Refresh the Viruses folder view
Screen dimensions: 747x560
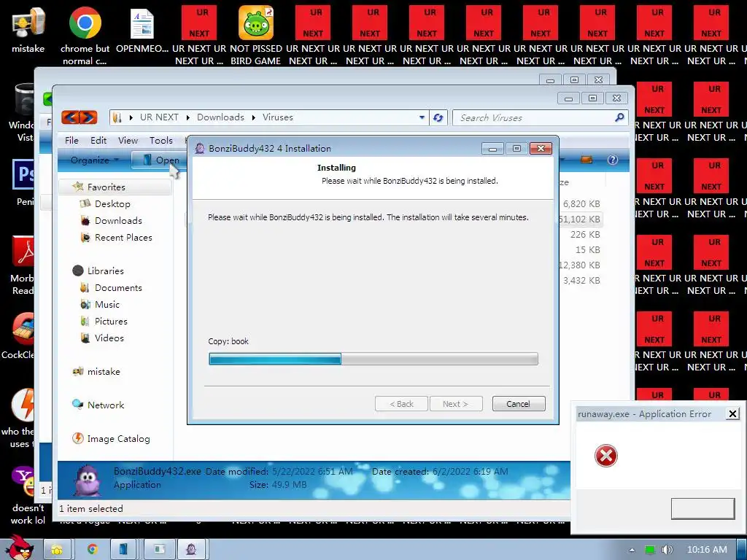click(x=438, y=117)
